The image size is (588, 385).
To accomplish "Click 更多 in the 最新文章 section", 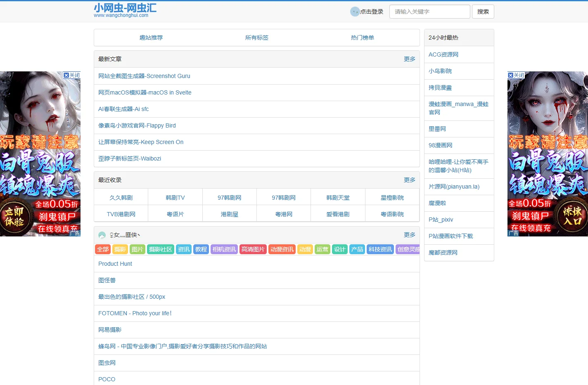I will pyautogui.click(x=410, y=59).
